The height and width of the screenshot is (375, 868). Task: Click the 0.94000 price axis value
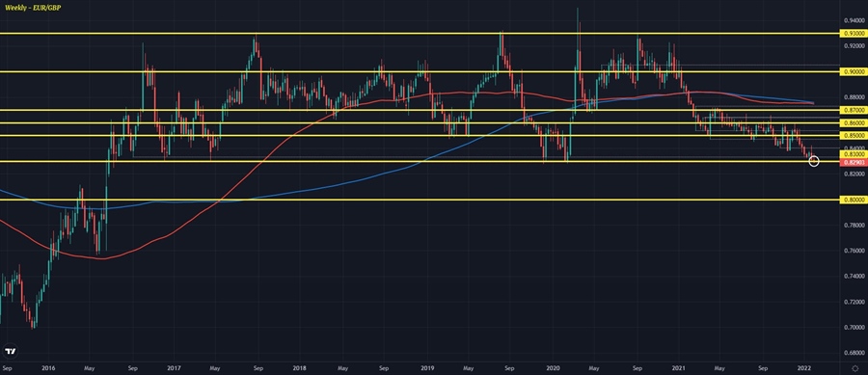click(854, 20)
